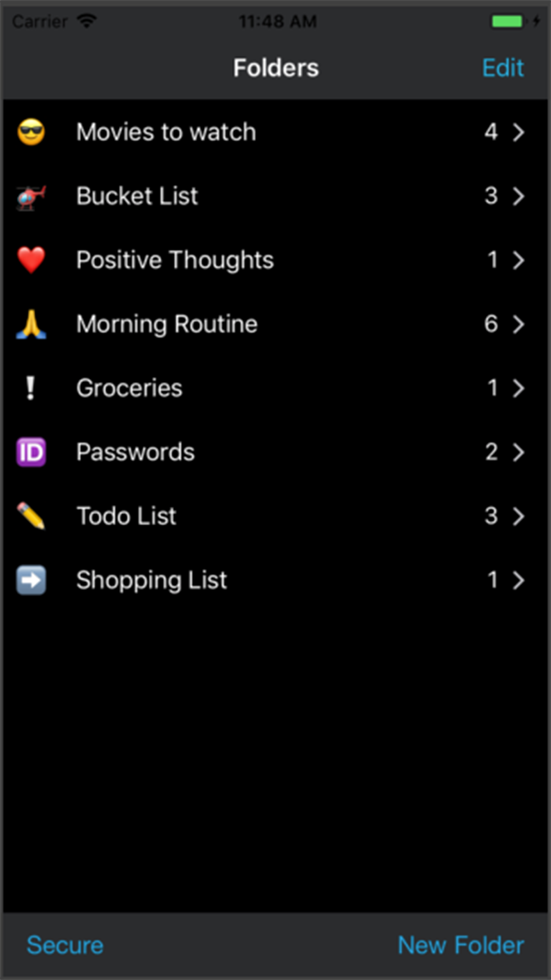Expand Movies to watch with its chevron
Screen dimensions: 551x980
coord(518,132)
